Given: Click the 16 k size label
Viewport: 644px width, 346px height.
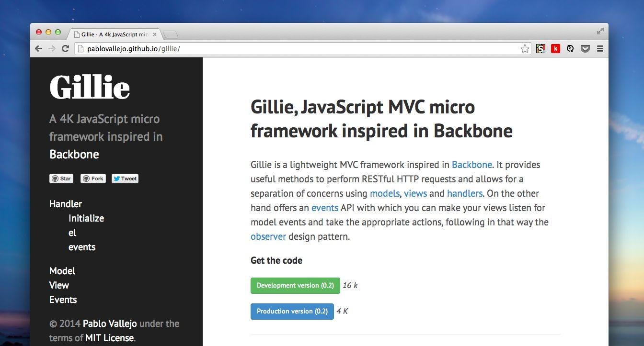Looking at the screenshot, I should pyautogui.click(x=350, y=285).
